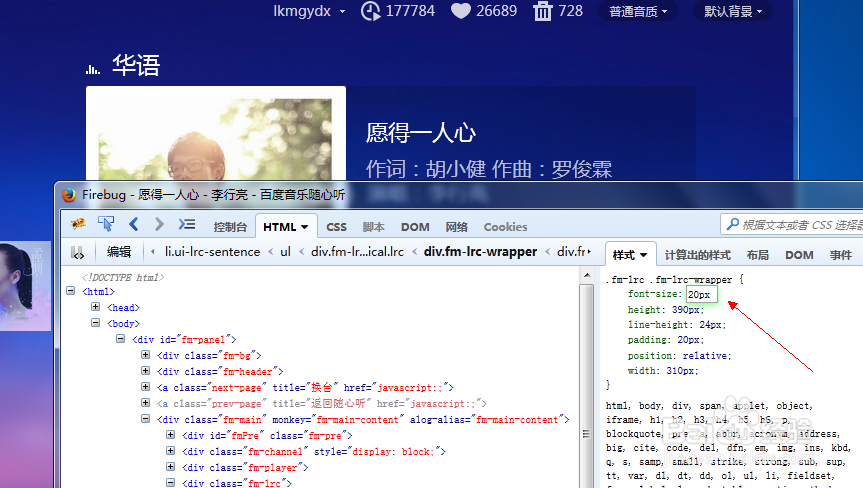Click the Firebug bug icon

click(78, 224)
